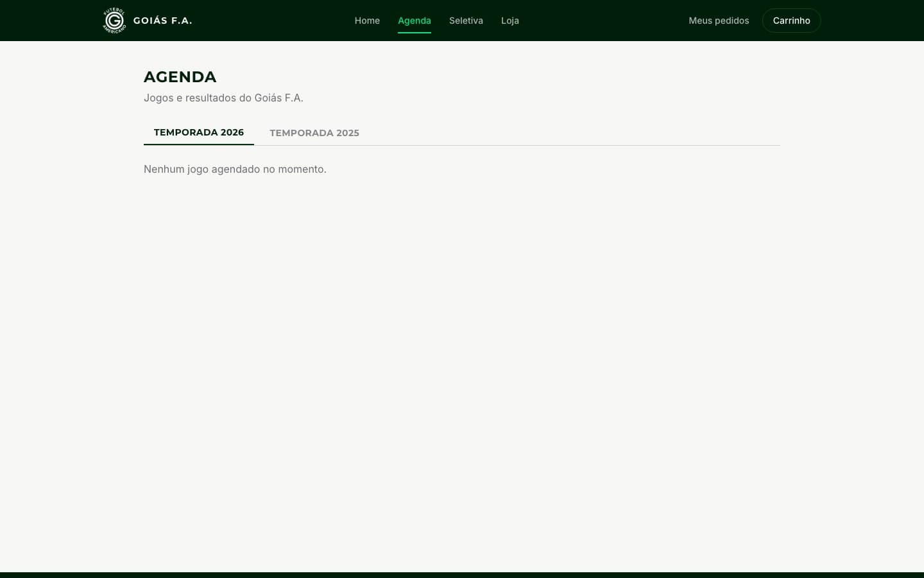924x578 pixels.
Task: Select the Temporada 2026 tab
Action: [x=199, y=132]
